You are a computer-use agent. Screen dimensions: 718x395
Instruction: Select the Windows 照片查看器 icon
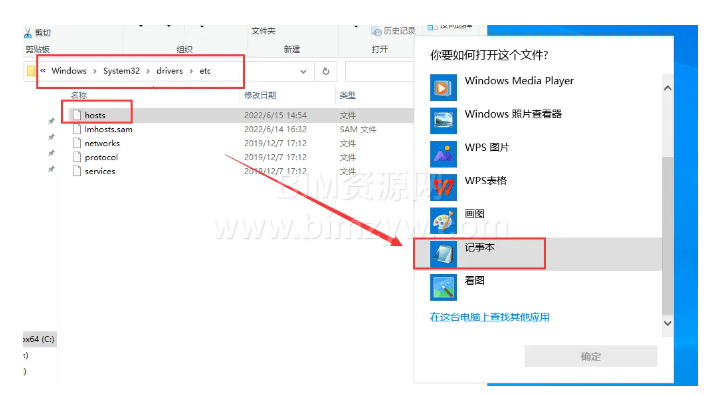pyautogui.click(x=443, y=121)
